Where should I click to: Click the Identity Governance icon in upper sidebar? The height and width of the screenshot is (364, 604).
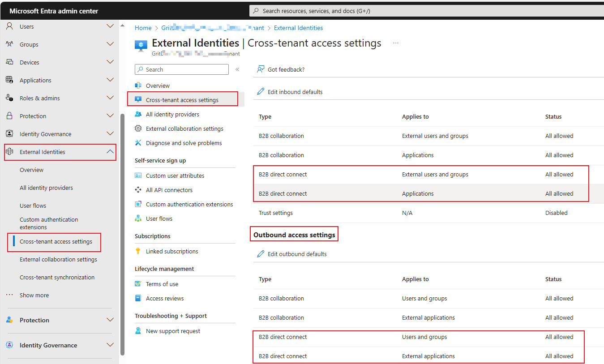tap(9, 134)
